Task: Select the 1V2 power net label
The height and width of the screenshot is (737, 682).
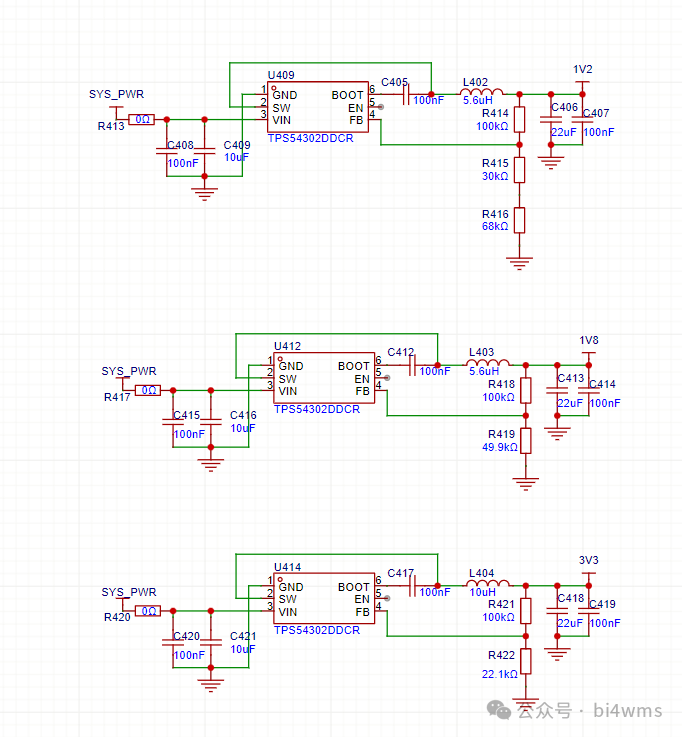Action: point(582,69)
